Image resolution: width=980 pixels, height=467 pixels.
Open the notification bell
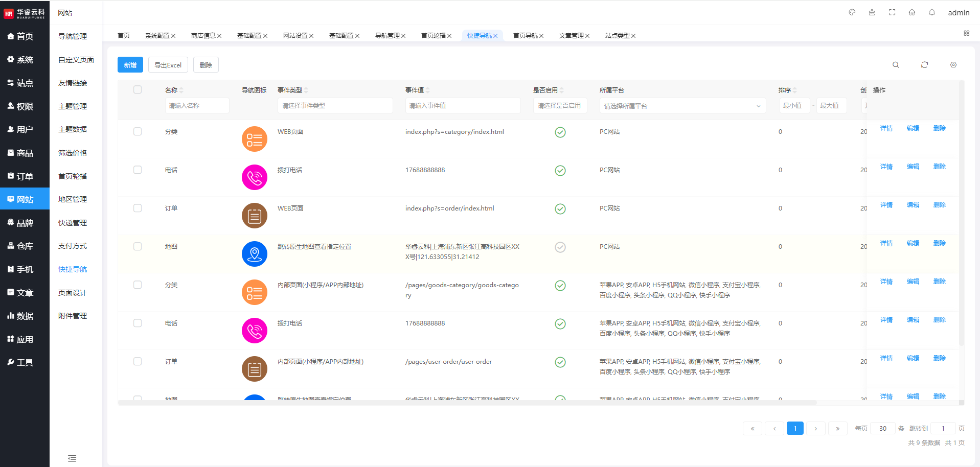pyautogui.click(x=932, y=12)
